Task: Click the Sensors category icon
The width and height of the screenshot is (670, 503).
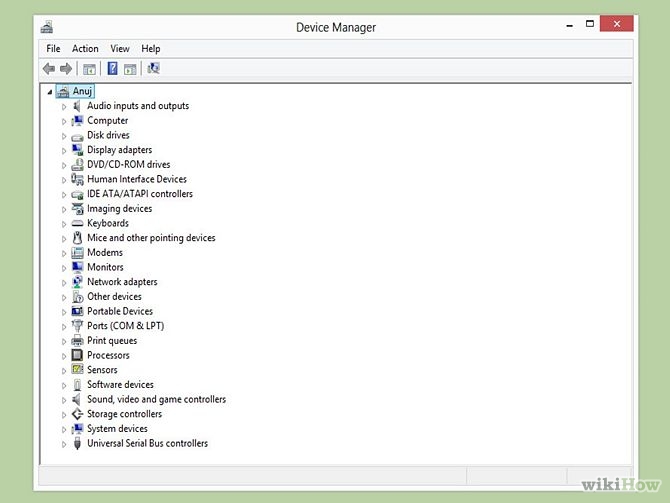Action: (x=77, y=370)
